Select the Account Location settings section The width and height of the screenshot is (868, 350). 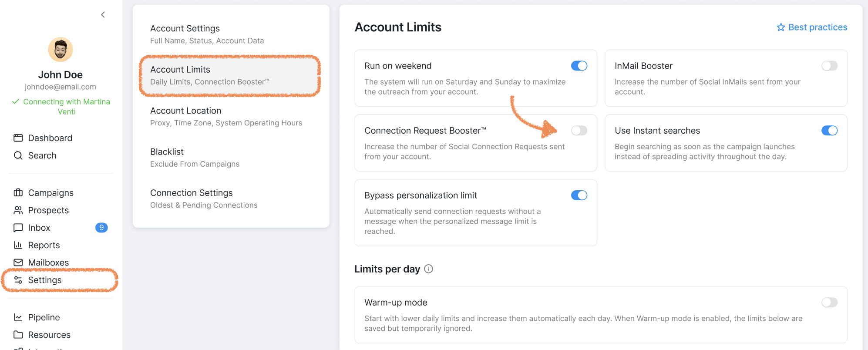(231, 117)
